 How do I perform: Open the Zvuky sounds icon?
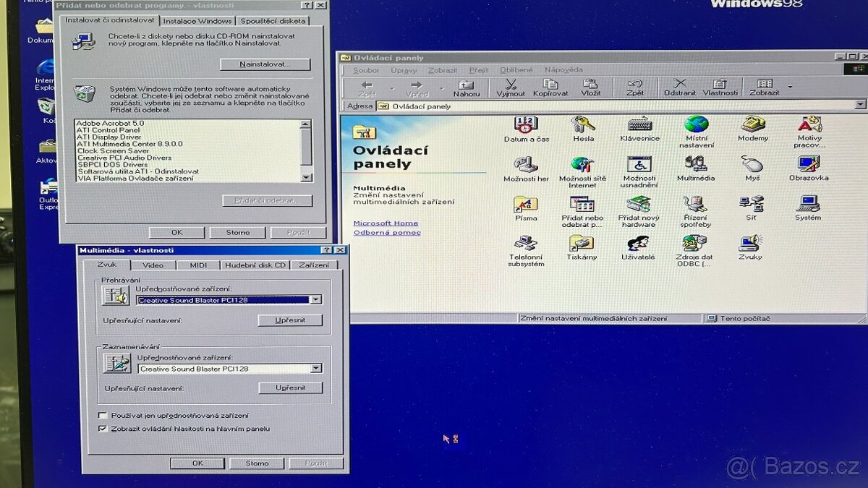point(750,243)
